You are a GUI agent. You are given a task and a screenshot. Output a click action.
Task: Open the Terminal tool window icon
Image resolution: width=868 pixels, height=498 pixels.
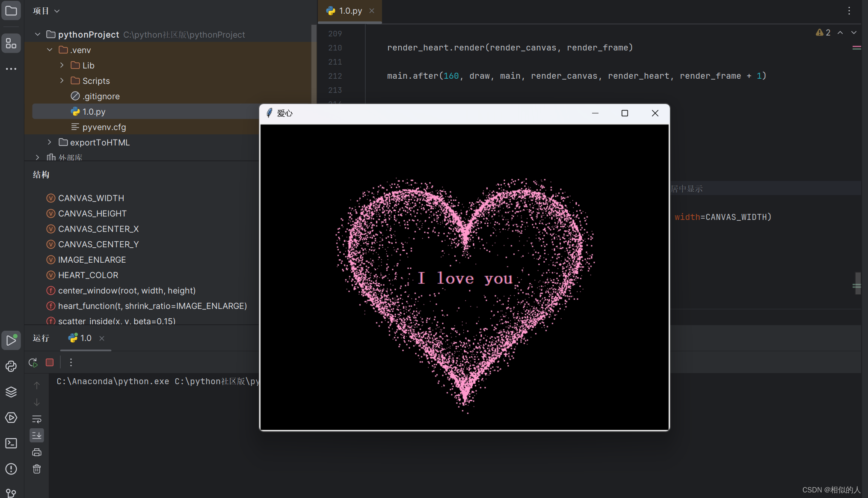11,443
